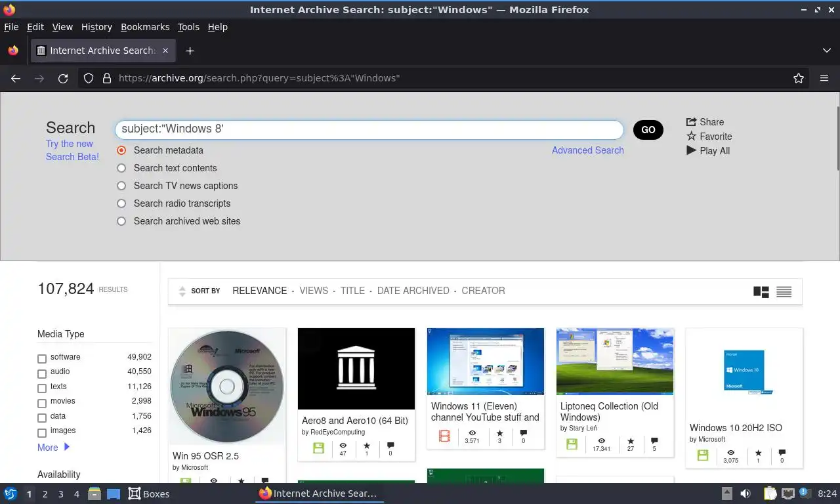Click the GO search button
The width and height of the screenshot is (840, 504).
point(648,130)
